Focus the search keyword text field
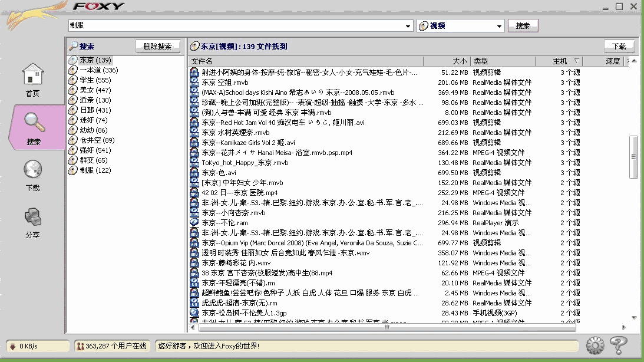Screen dimensions: 644x362 pos(236,26)
